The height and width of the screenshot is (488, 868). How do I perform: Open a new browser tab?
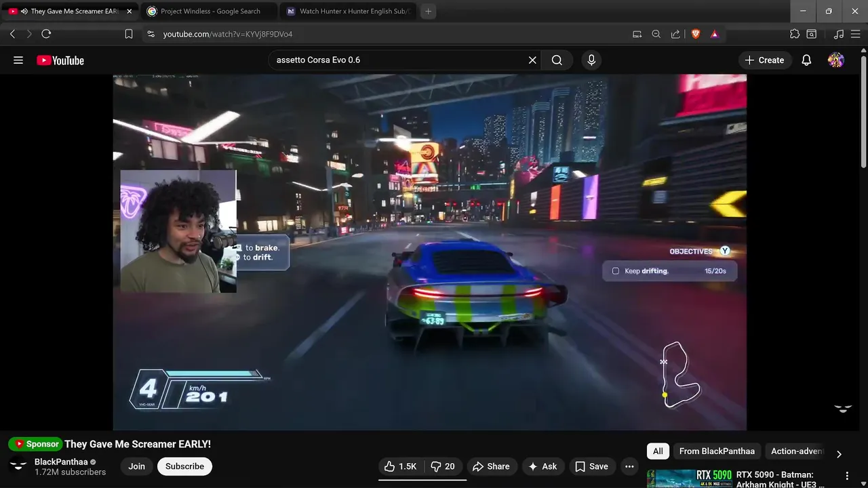(428, 12)
